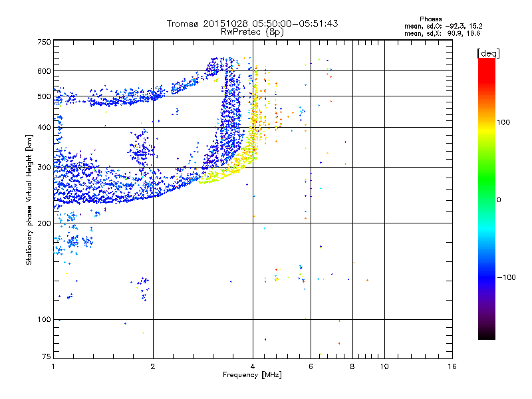Click the y-axis tick label '200'
Screen dimensions: 532x399
[44, 223]
